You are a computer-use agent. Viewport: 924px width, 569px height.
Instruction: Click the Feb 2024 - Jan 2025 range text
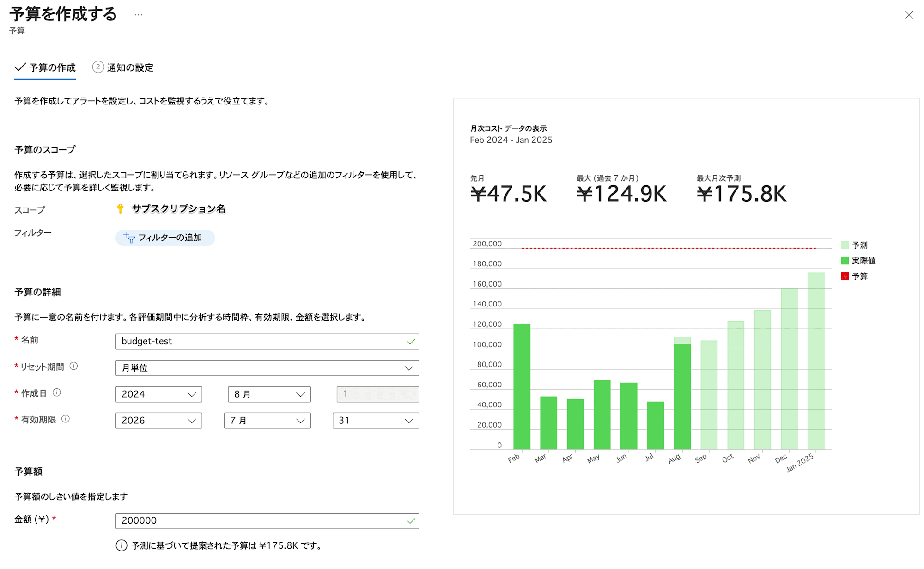click(511, 140)
